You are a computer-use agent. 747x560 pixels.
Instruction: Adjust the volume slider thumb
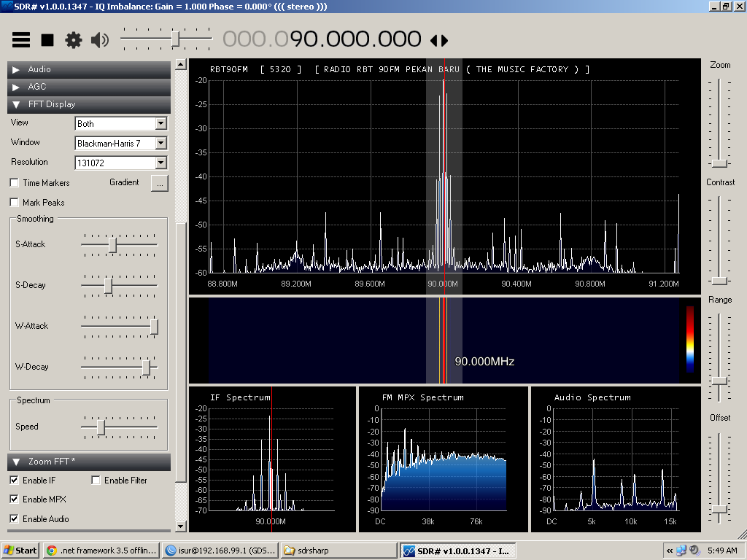click(175, 39)
